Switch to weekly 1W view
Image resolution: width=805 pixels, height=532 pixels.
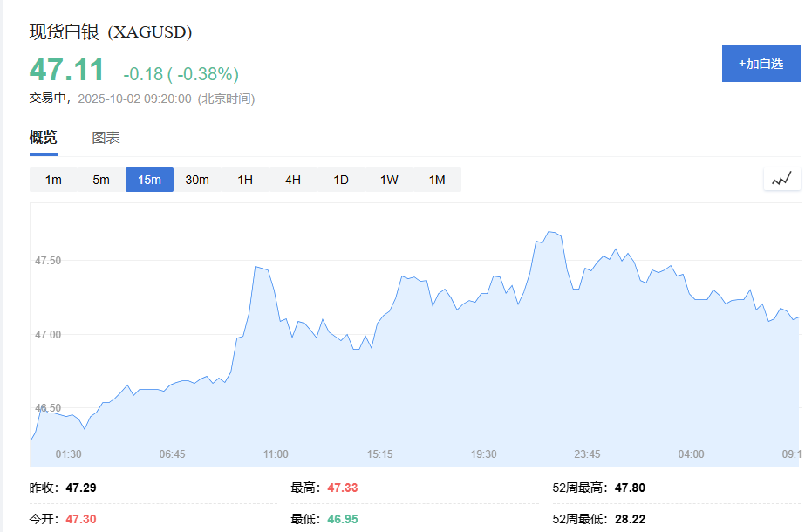tap(389, 180)
